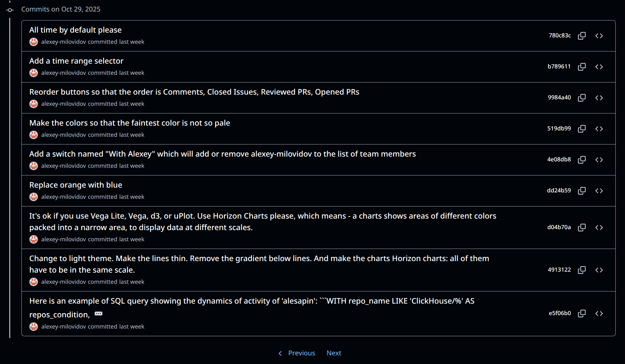
Task: Click alexey-milovidov avatar on first commit
Action: [x=34, y=42]
